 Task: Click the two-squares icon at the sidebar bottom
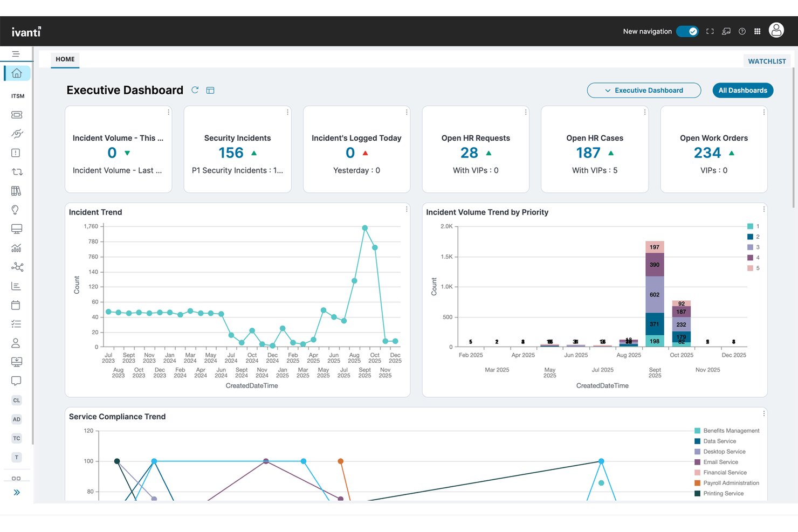[16, 478]
